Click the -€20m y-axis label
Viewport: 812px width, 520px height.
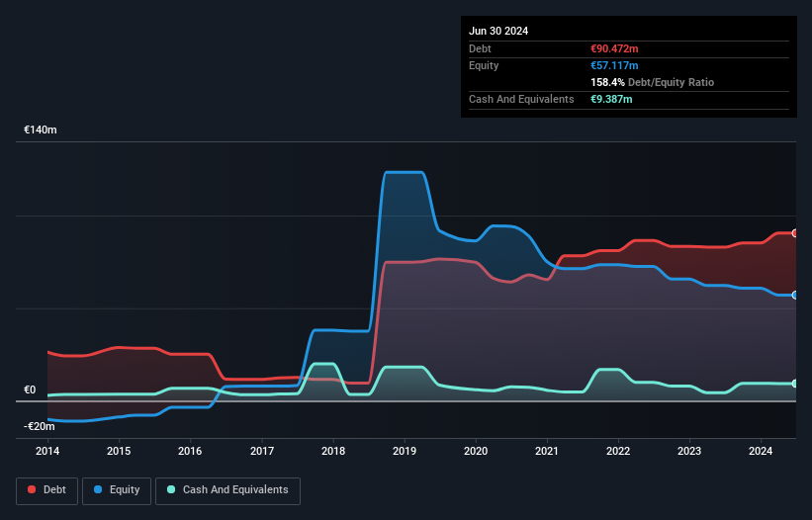click(x=40, y=426)
